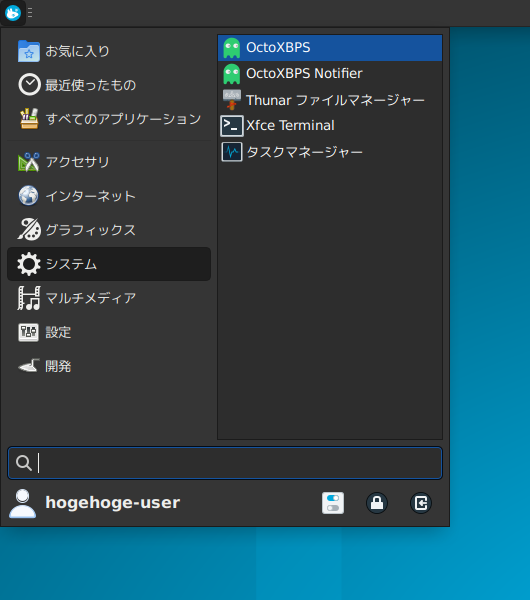Viewport: 530px width, 600px height.
Task: Open the 設定 settings category
Action: click(109, 332)
